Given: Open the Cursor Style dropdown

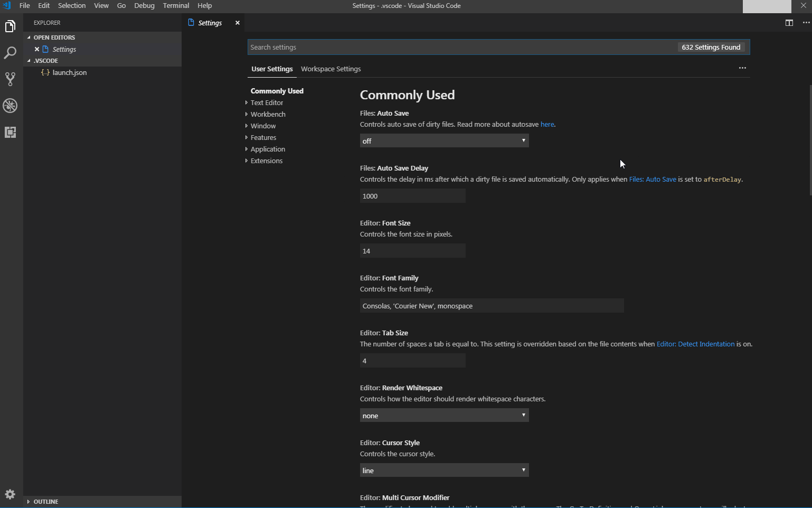Looking at the screenshot, I should coord(443,470).
